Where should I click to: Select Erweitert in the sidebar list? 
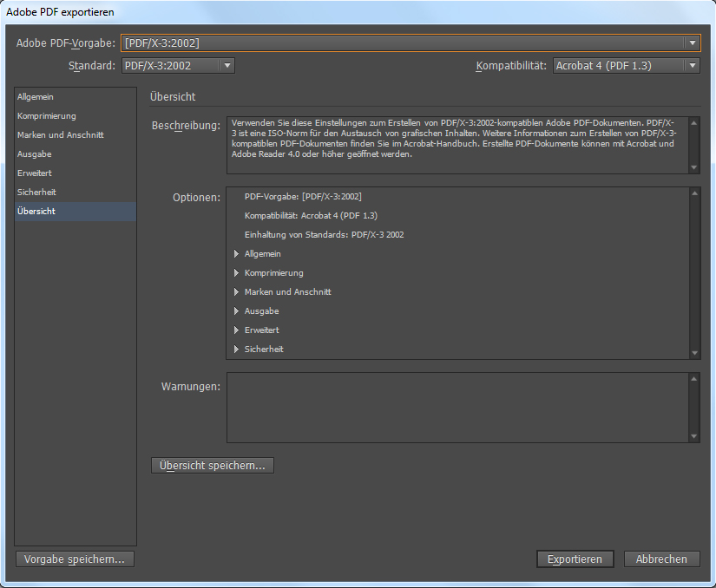(35, 173)
